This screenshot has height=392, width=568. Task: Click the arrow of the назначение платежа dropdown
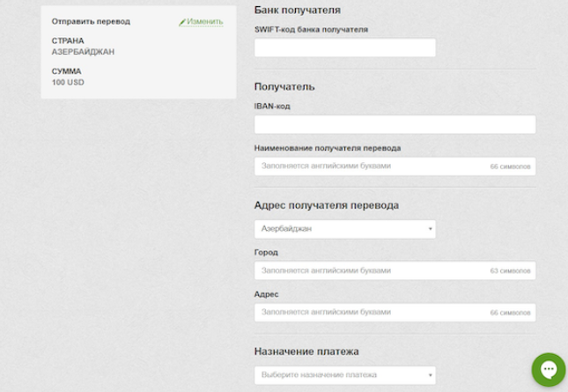click(x=431, y=375)
